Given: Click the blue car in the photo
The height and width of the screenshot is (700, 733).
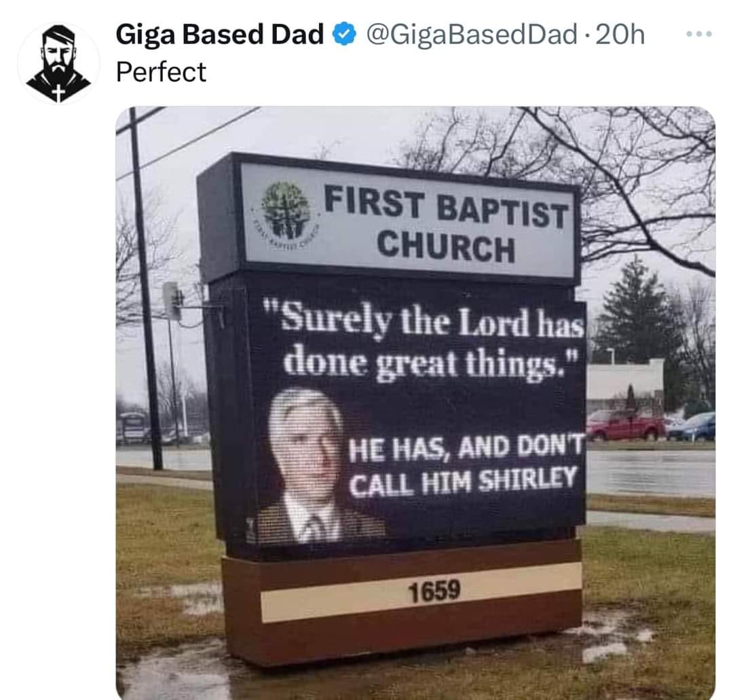Looking at the screenshot, I should [694, 427].
